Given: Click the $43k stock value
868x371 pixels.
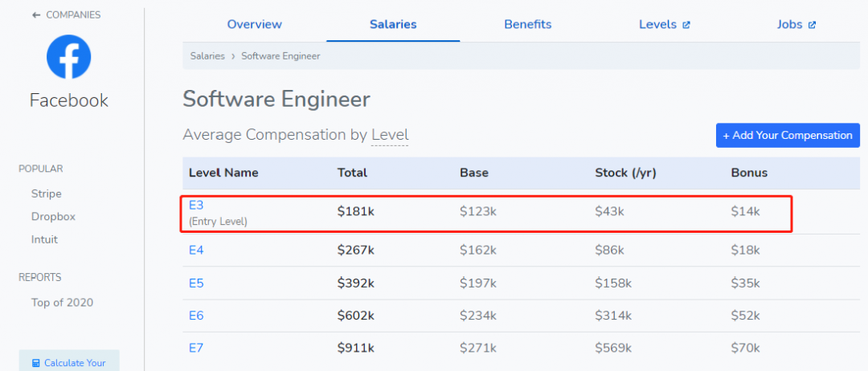Looking at the screenshot, I should click(610, 211).
